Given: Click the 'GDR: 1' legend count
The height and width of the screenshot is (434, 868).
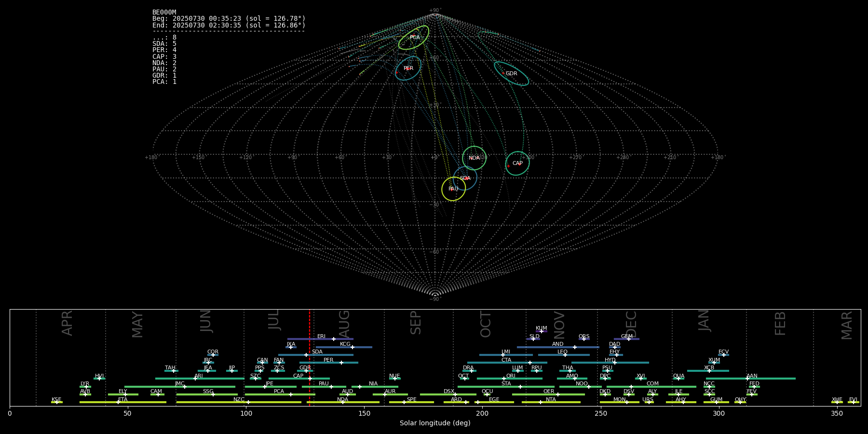Looking at the screenshot, I should pyautogui.click(x=164, y=76).
